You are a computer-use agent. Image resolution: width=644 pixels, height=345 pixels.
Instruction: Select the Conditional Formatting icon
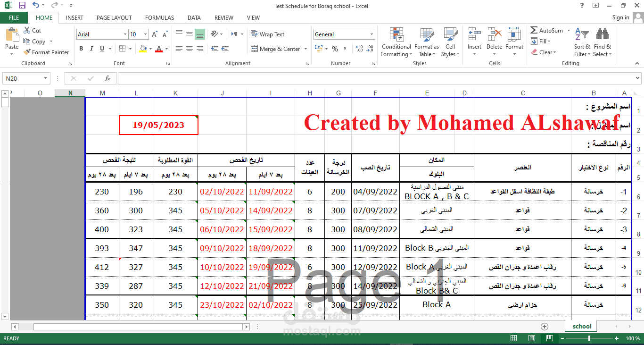click(396, 42)
